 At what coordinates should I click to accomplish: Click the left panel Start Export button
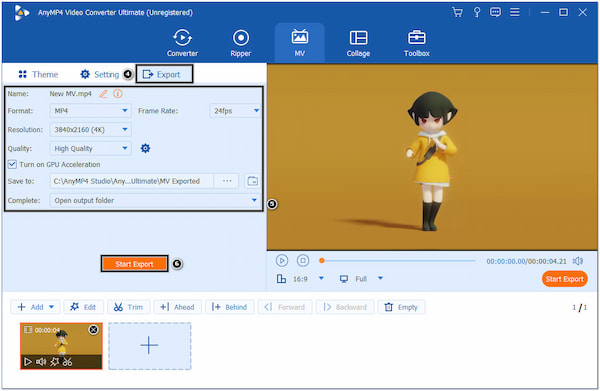[134, 264]
